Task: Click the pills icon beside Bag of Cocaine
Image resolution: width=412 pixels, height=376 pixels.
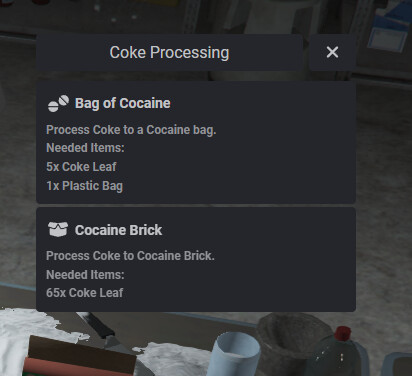Action: [58, 103]
